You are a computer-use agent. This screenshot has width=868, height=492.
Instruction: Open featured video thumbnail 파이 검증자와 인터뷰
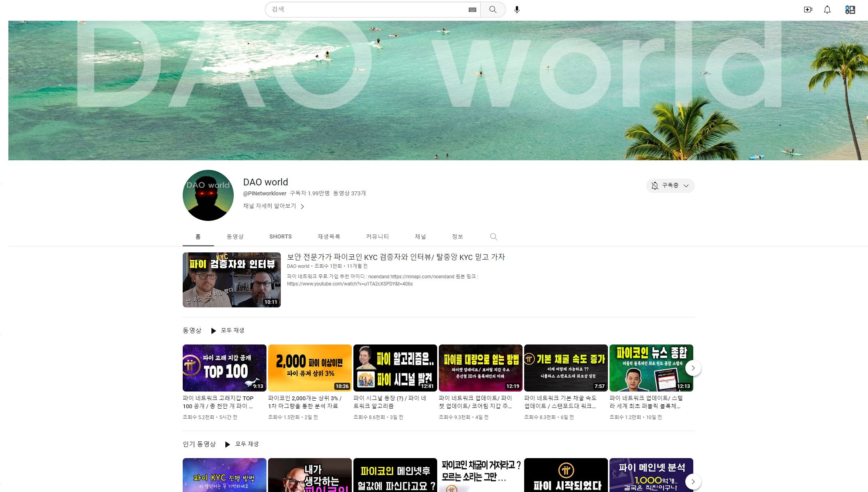tap(232, 280)
